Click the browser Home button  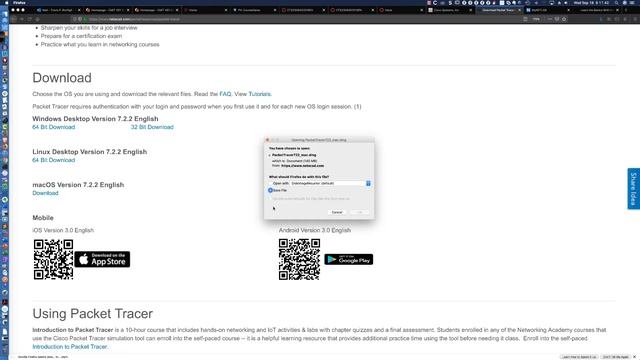pos(37,19)
